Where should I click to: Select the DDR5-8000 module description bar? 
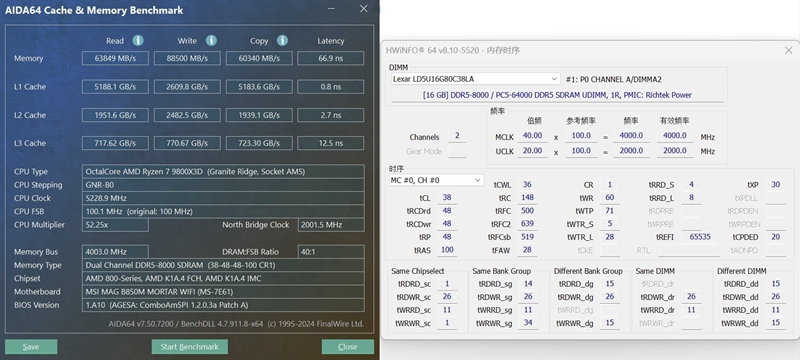pyautogui.click(x=557, y=95)
